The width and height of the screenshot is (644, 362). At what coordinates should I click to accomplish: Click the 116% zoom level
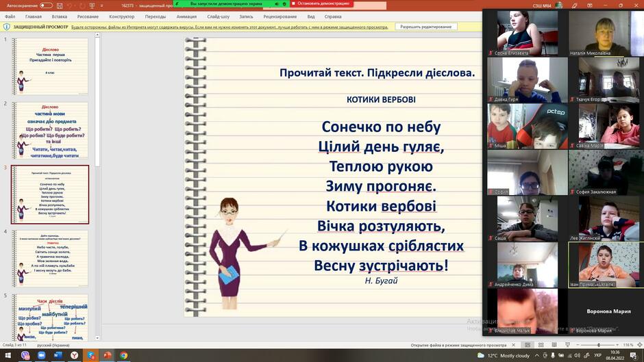pyautogui.click(x=628, y=345)
